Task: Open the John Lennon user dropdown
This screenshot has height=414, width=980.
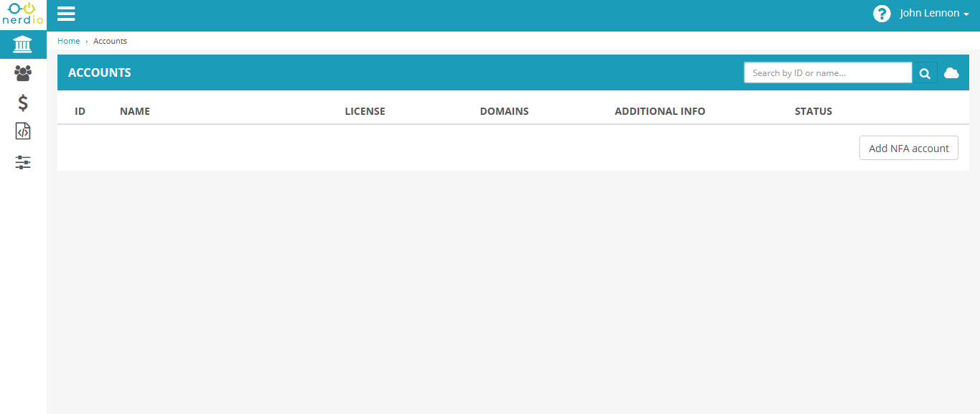Action: [934, 14]
